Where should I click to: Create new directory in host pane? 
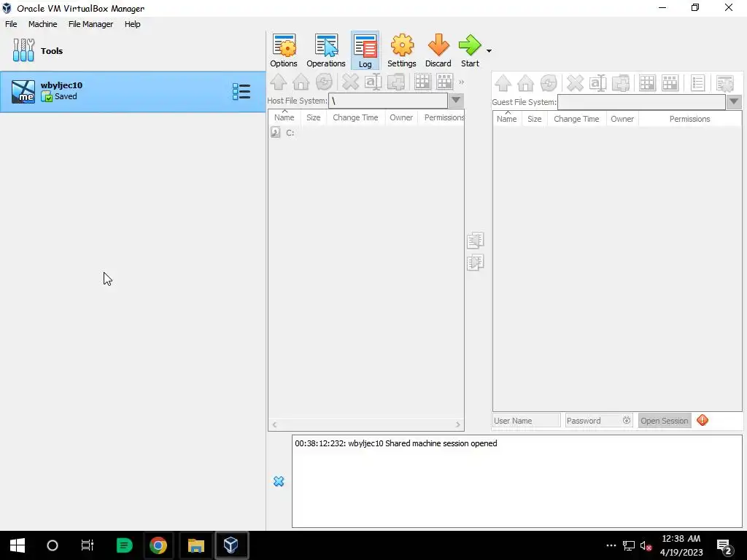(396, 82)
